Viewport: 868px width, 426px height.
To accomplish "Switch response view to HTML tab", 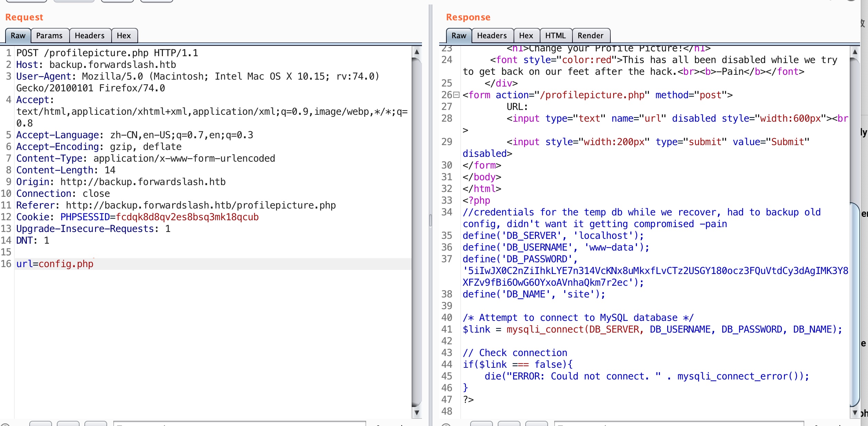I will (x=555, y=35).
